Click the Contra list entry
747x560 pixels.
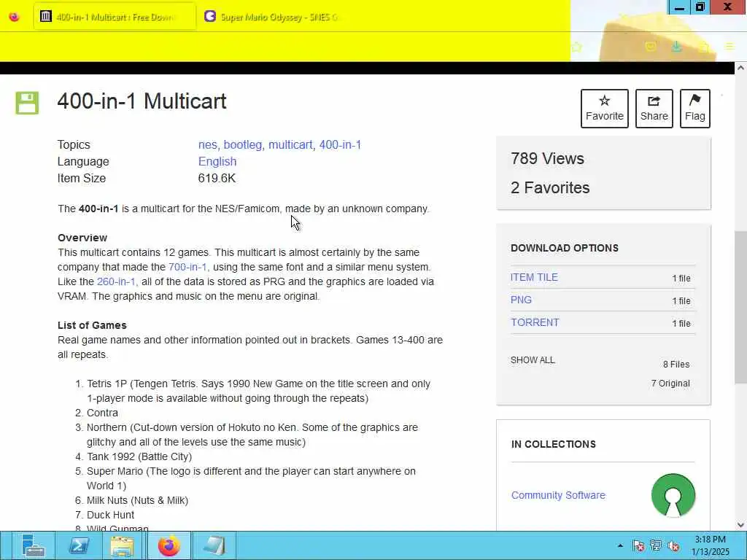pos(102,413)
